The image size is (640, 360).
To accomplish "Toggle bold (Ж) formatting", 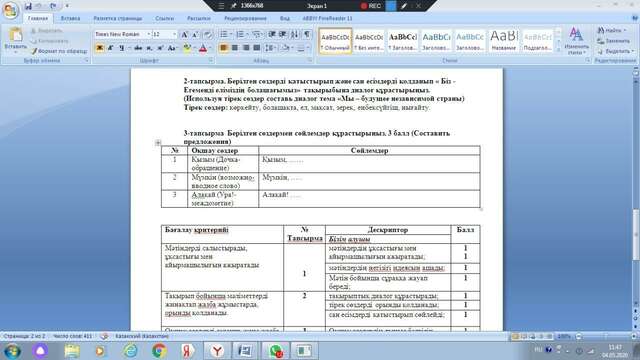I will coord(99,48).
